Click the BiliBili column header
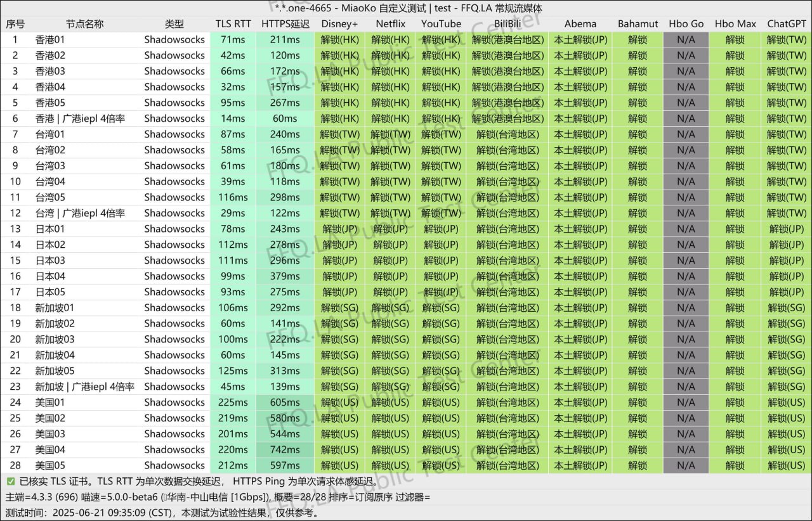 tap(507, 24)
